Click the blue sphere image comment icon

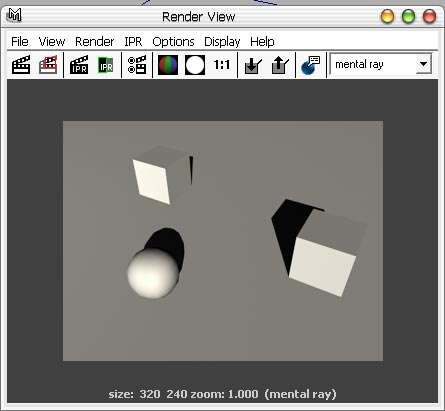point(310,65)
